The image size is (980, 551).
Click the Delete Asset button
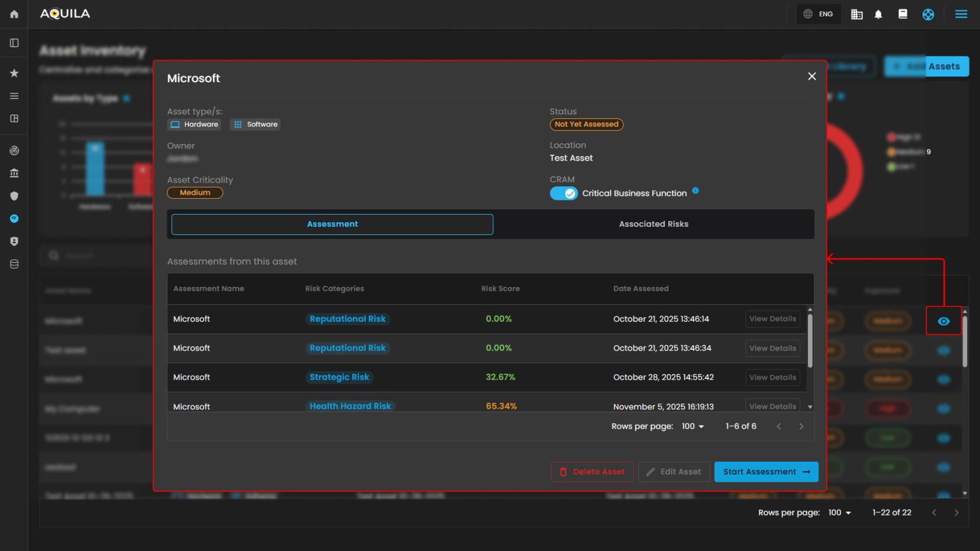tap(592, 472)
